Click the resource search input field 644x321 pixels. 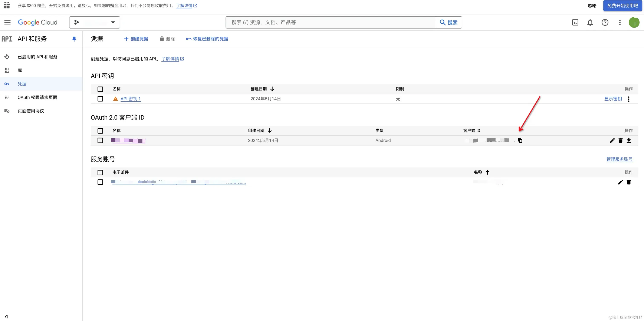[x=331, y=23]
